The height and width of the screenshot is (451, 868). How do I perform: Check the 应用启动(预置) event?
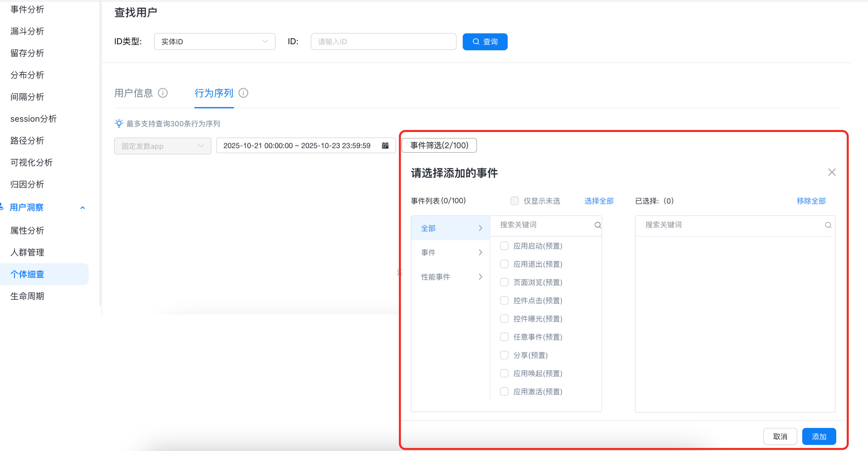tap(504, 246)
